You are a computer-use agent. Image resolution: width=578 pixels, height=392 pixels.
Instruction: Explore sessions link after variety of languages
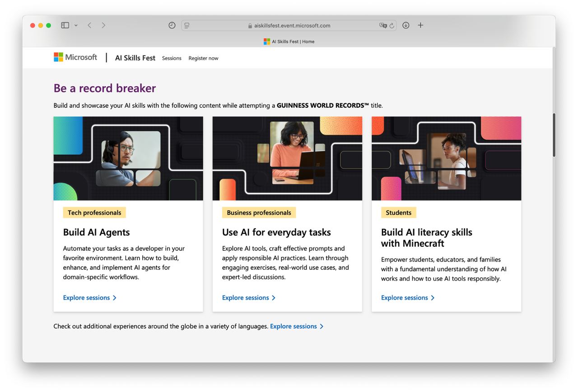click(297, 326)
